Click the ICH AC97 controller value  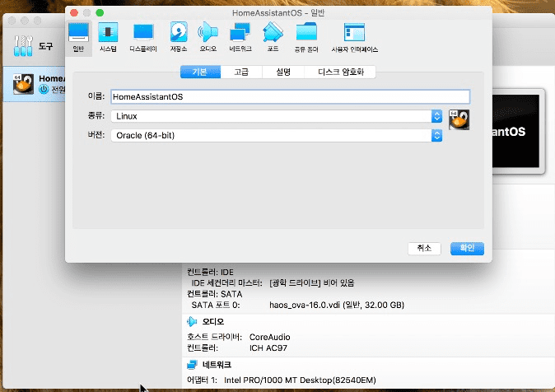pos(268,348)
